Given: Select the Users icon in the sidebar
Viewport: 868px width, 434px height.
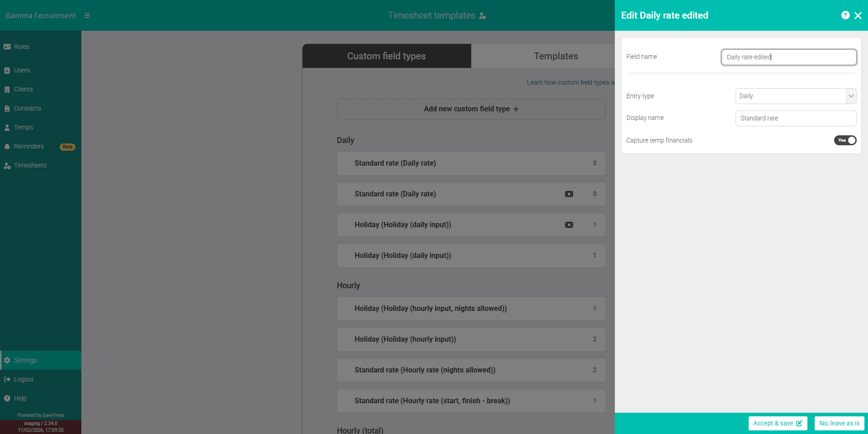Looking at the screenshot, I should 7,70.
